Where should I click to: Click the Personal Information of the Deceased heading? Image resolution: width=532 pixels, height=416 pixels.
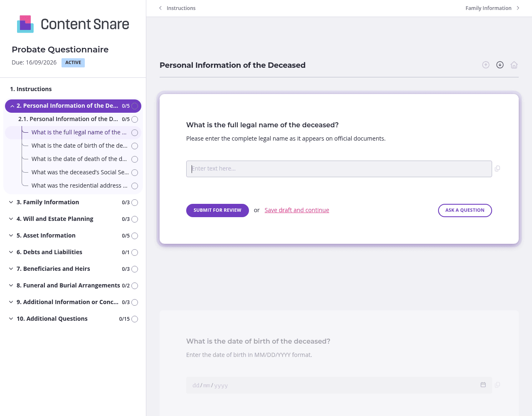point(232,65)
